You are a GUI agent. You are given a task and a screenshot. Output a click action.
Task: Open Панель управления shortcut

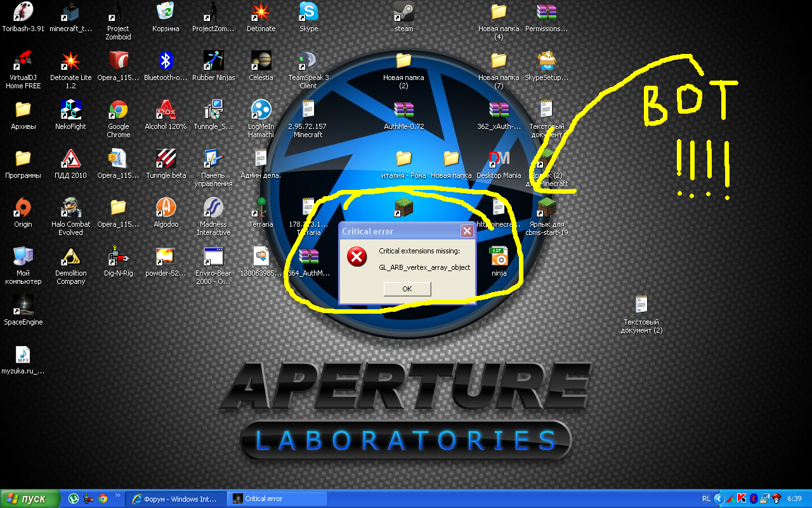(x=213, y=168)
